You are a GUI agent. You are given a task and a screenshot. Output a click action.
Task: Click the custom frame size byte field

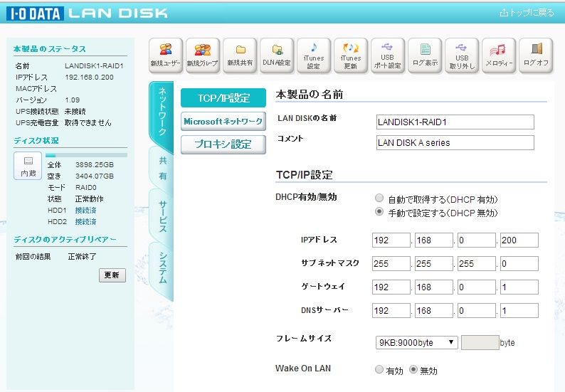pos(480,343)
